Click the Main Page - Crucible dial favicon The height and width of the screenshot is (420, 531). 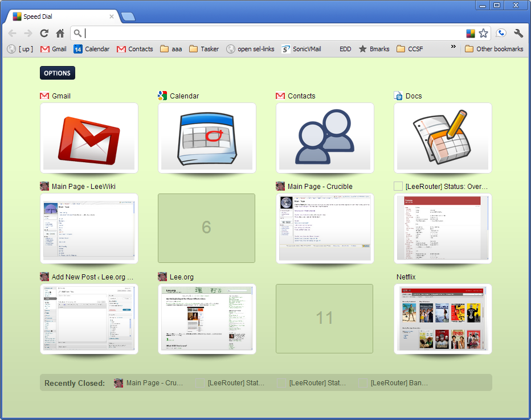click(280, 186)
